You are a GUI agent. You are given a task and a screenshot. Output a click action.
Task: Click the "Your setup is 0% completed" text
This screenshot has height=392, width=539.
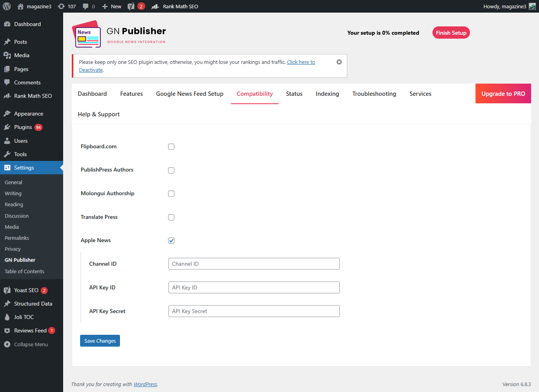383,33
